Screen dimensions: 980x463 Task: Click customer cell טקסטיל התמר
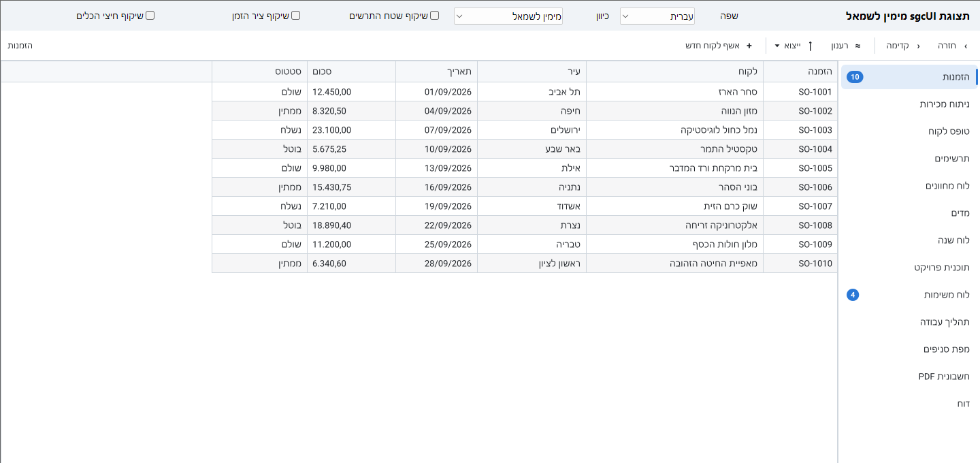pos(675,149)
